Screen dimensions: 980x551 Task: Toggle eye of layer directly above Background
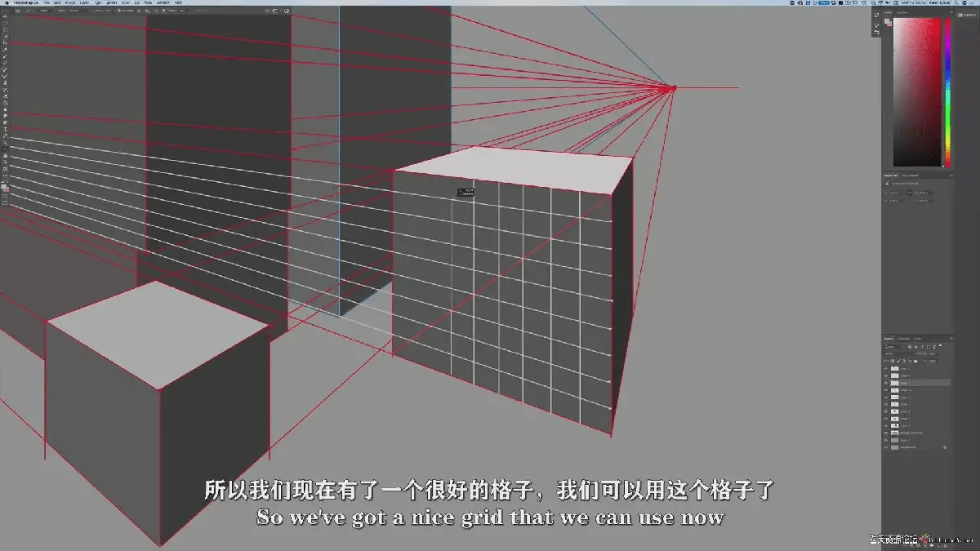click(886, 440)
